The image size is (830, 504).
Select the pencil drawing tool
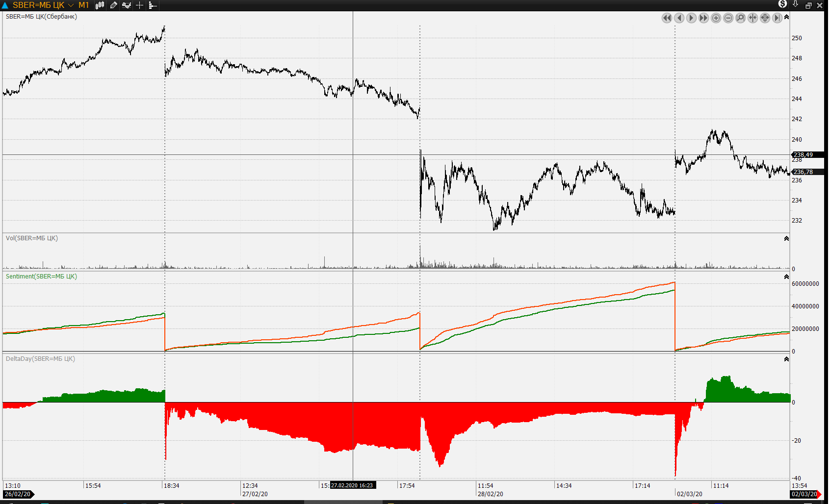tap(113, 5)
